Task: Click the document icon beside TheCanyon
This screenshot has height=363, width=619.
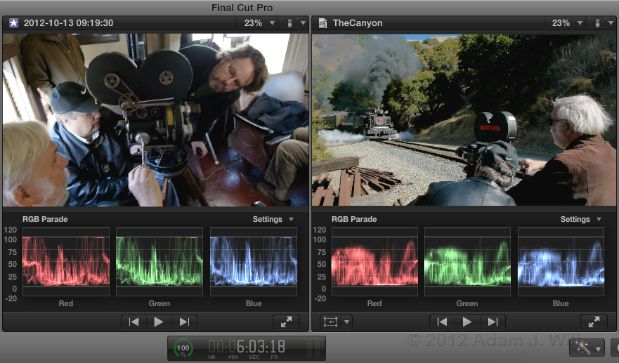Action: coord(323,23)
